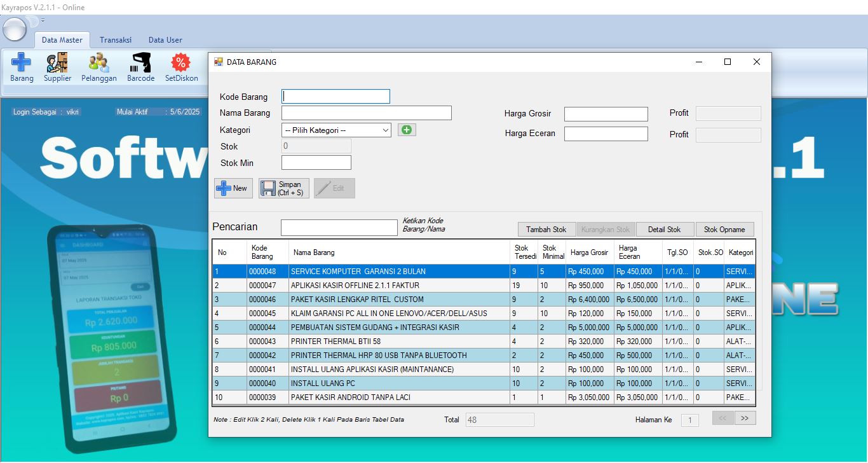Open the Stok Opname button
868x463 pixels.
point(724,230)
